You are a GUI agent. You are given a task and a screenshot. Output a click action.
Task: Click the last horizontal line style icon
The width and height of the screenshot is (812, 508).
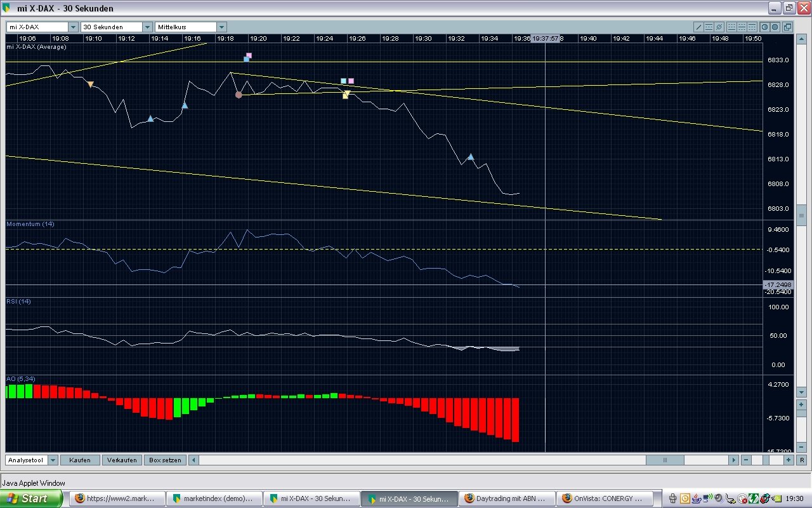click(752, 27)
